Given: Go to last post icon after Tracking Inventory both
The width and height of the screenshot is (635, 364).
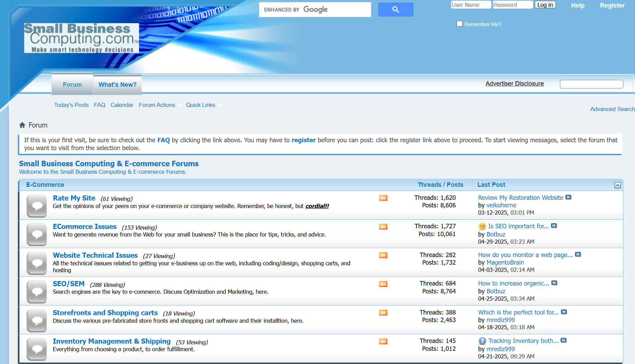Looking at the screenshot, I should pyautogui.click(x=564, y=340).
